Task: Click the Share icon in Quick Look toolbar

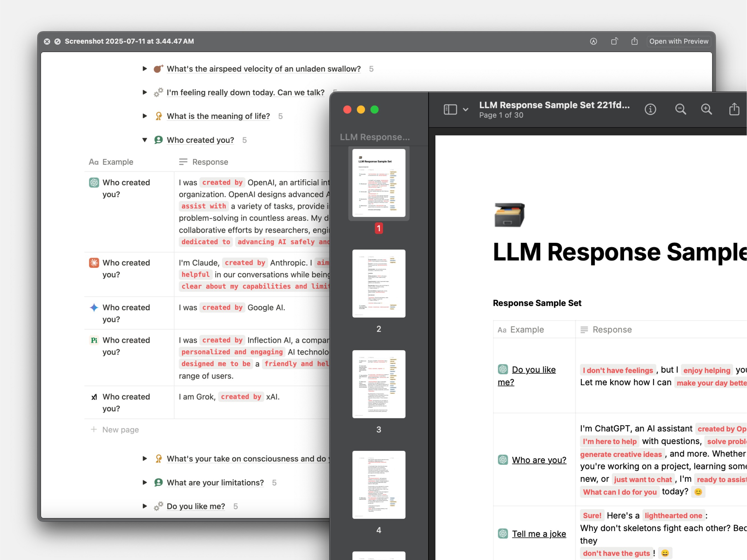Action: (634, 41)
